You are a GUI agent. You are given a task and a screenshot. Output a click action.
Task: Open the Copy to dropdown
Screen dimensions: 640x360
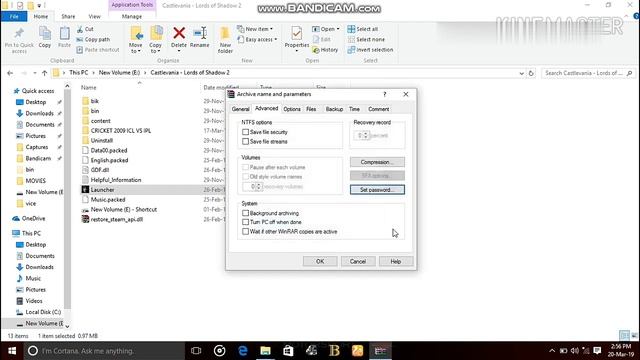coord(155,48)
